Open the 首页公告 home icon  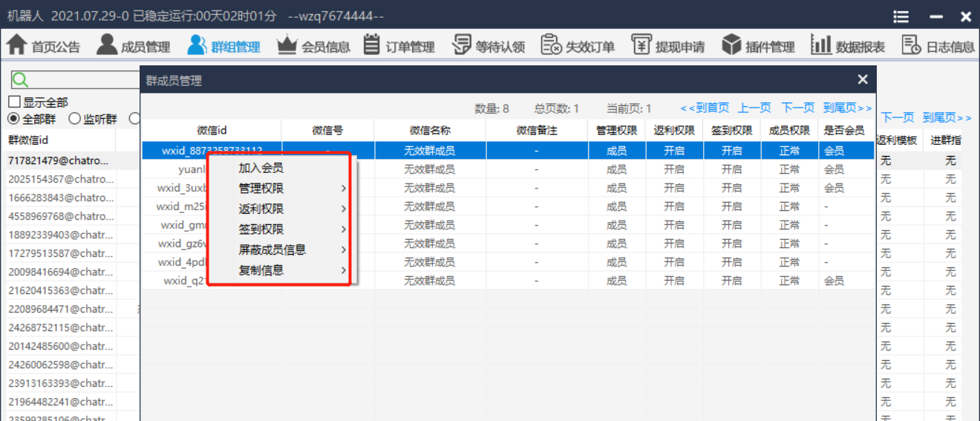pos(16,45)
